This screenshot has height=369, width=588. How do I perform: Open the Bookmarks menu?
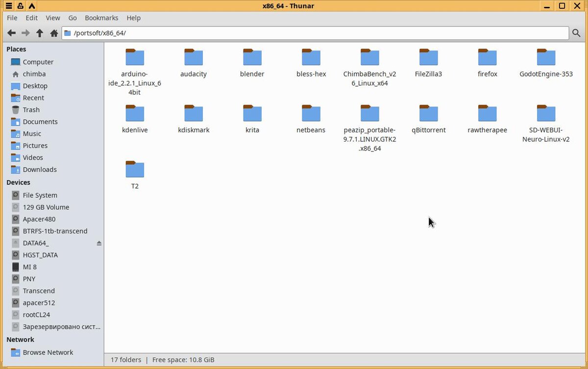coord(101,18)
